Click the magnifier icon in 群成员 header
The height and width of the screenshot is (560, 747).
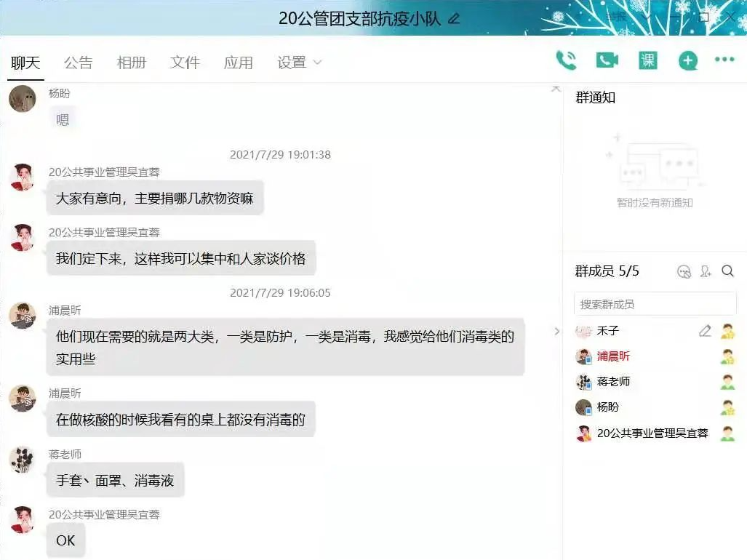point(727,271)
